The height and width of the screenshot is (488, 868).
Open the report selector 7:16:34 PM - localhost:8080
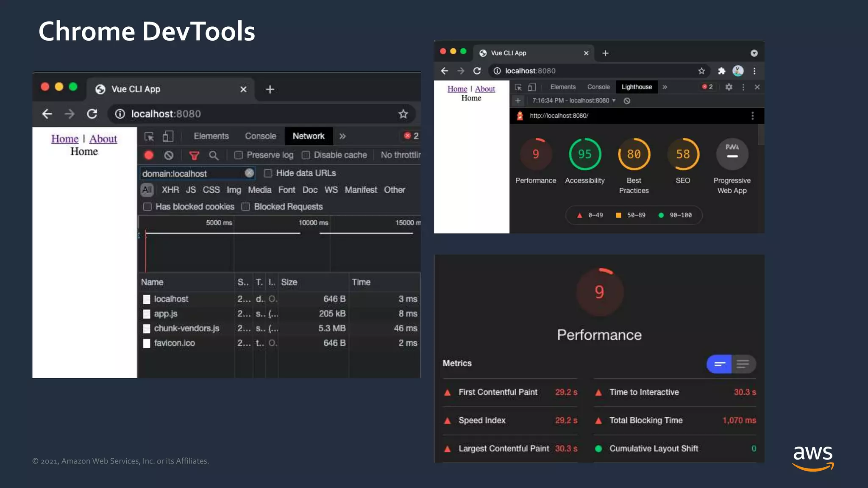coord(574,100)
